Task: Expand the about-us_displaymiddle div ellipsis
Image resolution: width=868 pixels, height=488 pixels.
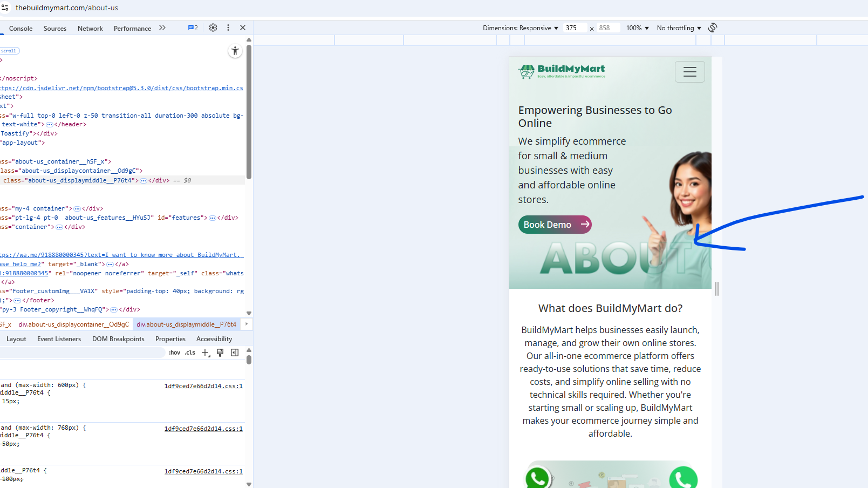Action: (143, 181)
